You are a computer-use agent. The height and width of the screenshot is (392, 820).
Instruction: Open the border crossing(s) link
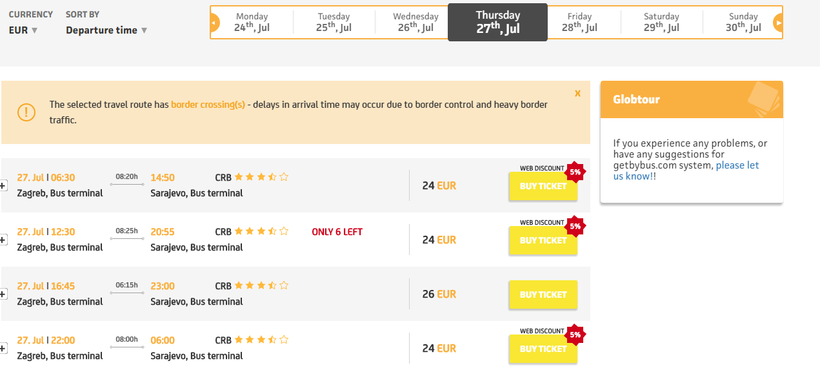pyautogui.click(x=208, y=105)
